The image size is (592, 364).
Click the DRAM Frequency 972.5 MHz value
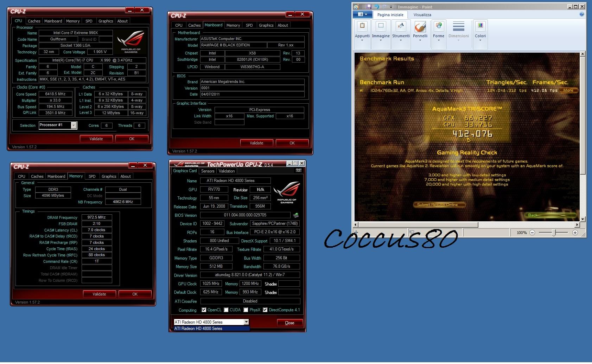(x=97, y=217)
